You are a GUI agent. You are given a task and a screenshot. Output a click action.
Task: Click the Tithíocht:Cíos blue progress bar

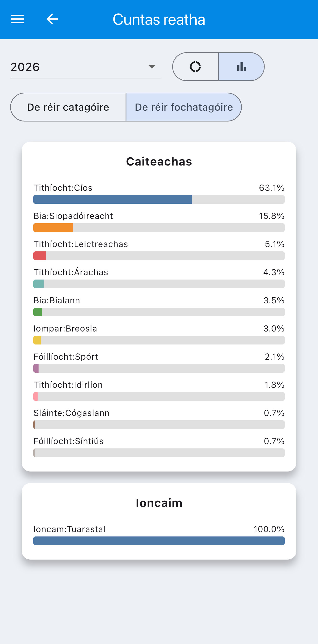113,199
